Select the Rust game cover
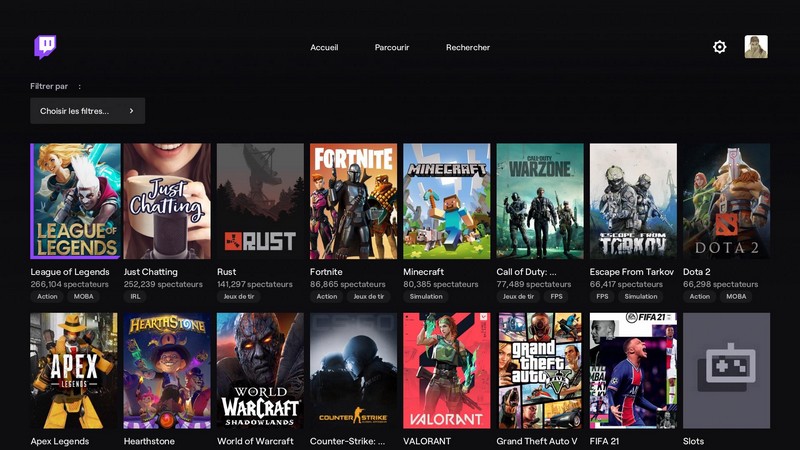This screenshot has height=450, width=800. point(260,201)
